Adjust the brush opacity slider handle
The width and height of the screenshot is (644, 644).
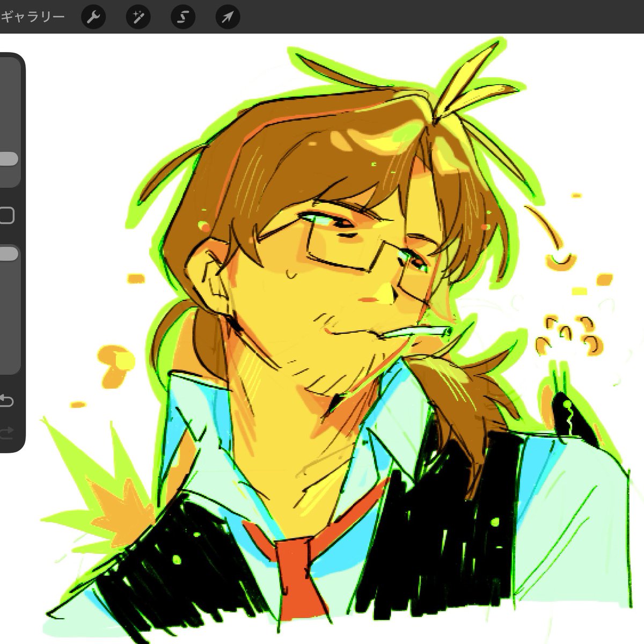pos(9,254)
